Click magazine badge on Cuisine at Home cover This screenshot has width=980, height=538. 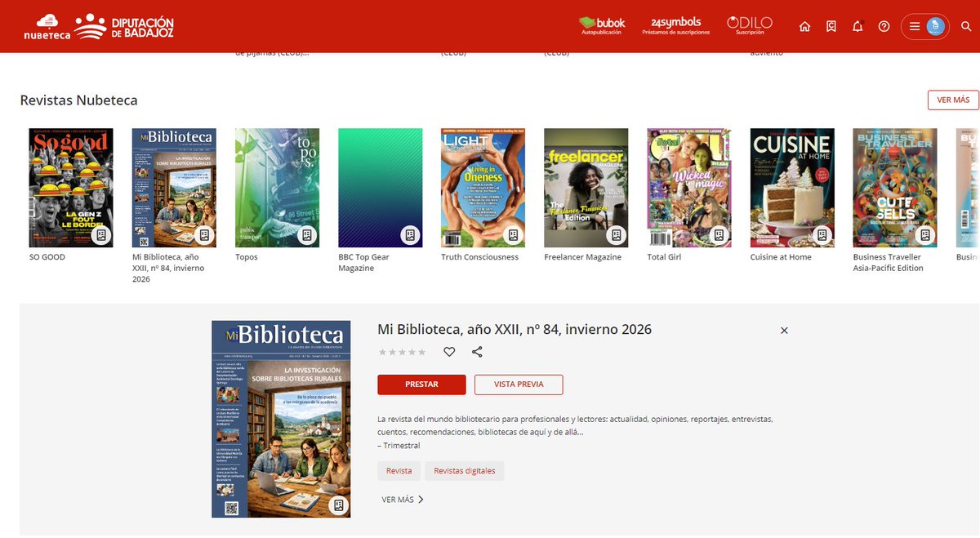(822, 235)
